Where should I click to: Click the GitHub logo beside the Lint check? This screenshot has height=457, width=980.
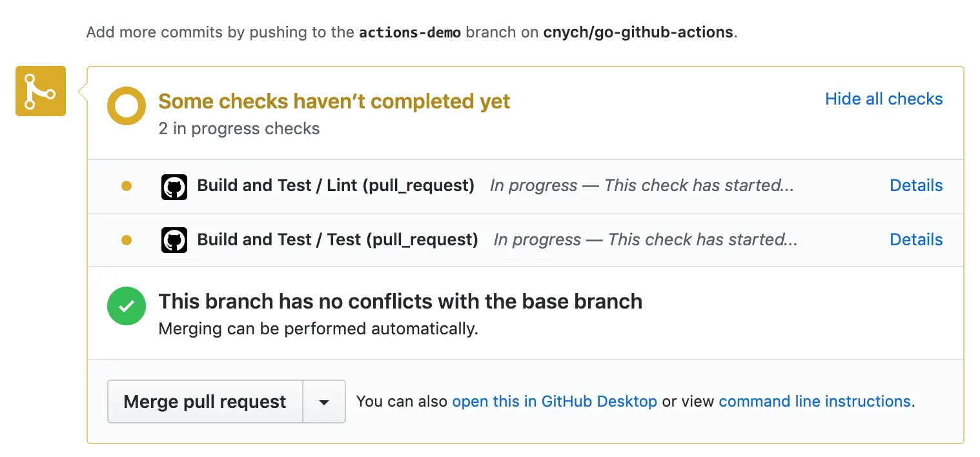[174, 187]
